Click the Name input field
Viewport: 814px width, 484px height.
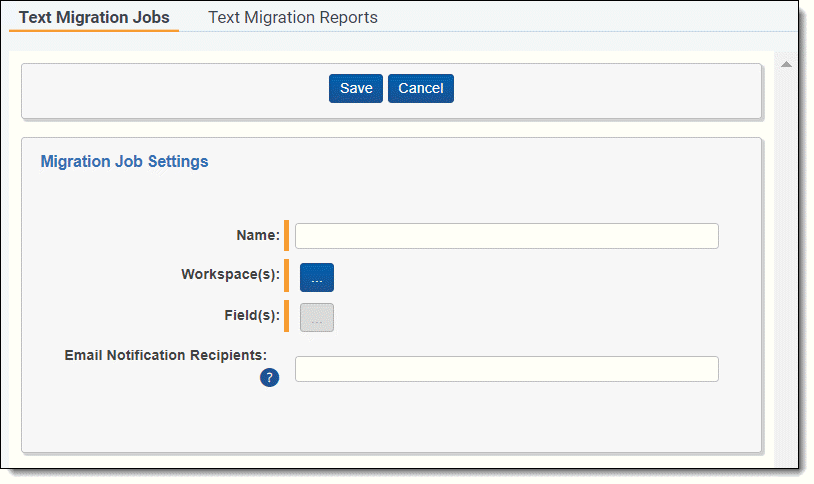coord(506,236)
